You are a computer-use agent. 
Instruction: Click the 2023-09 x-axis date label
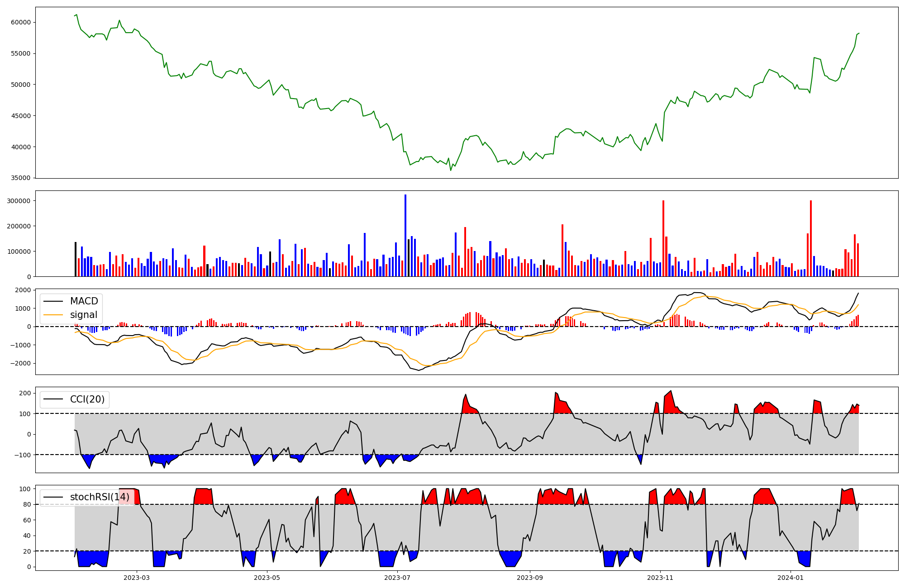pyautogui.click(x=530, y=578)
